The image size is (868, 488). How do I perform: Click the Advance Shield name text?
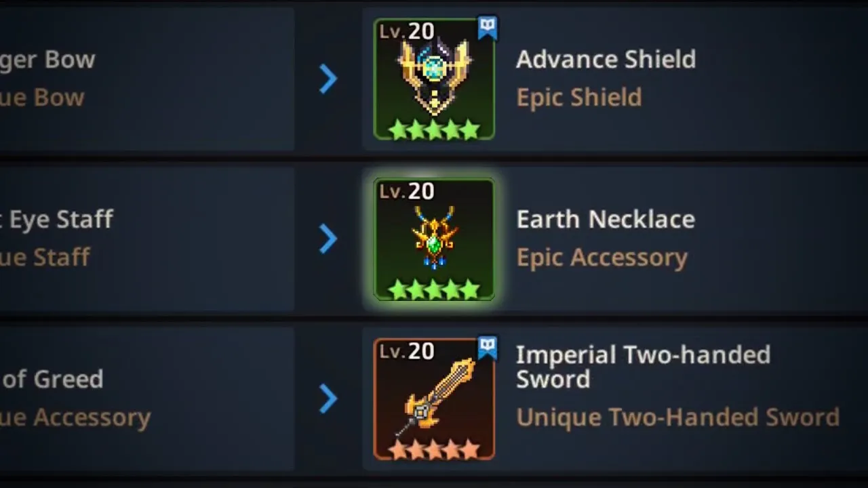(606, 60)
